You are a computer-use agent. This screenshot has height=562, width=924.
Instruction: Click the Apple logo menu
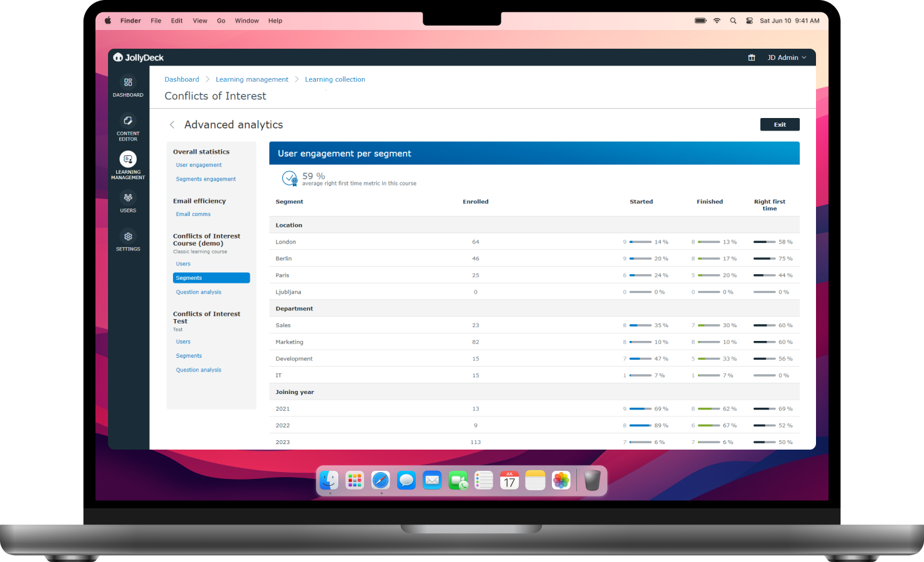[x=107, y=21]
